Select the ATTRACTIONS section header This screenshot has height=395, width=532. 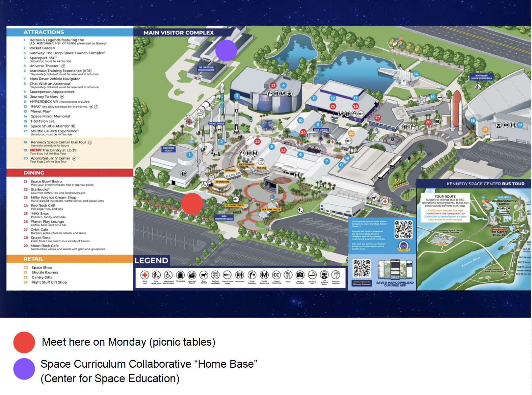click(70, 32)
